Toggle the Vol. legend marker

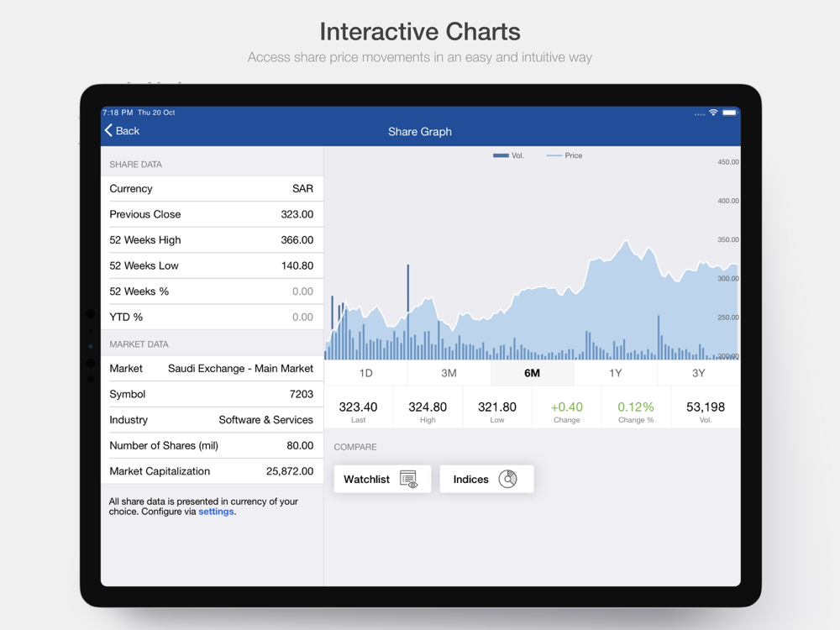click(x=501, y=155)
